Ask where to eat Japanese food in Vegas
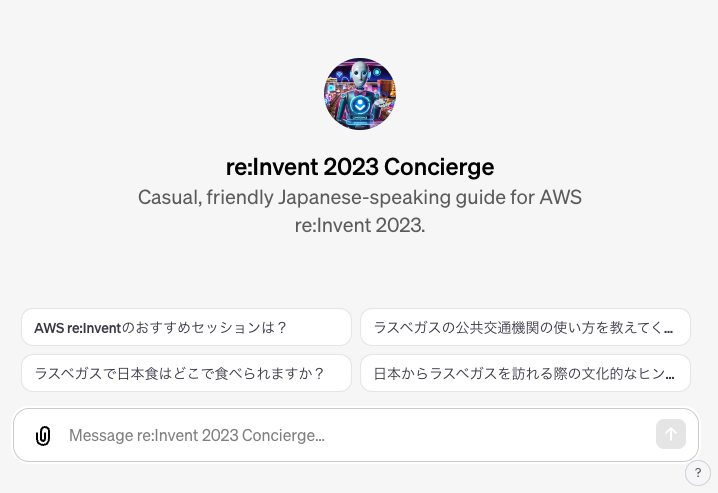Viewport: 718px width, 493px height. (186, 373)
